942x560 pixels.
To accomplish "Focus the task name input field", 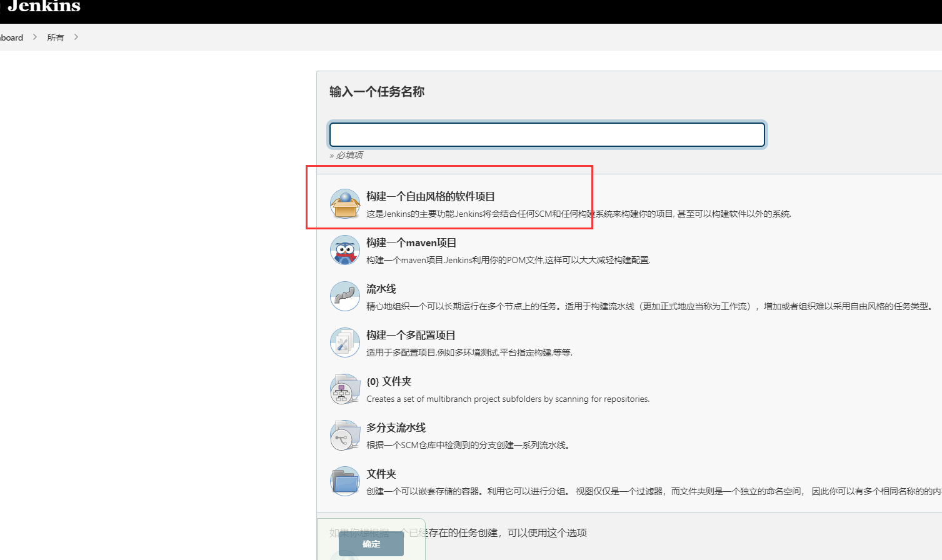I will click(547, 134).
